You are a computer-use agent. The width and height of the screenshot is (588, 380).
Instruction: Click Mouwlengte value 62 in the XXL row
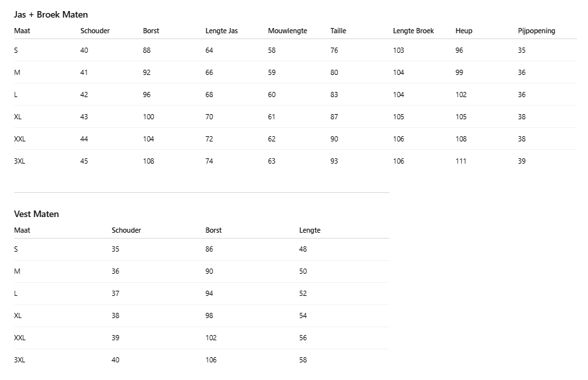272,139
